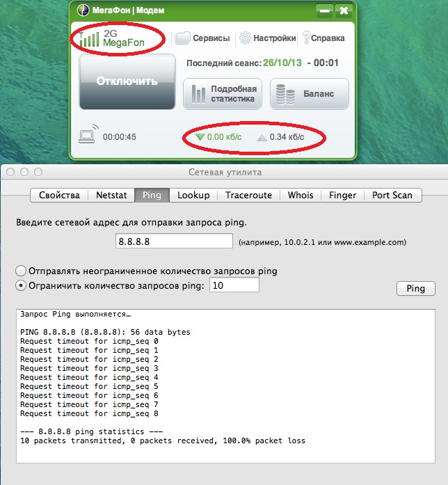This screenshot has width=448, height=485.
Task: Click the '8.8.8.8 ping statistics' line
Action: [x=92, y=431]
